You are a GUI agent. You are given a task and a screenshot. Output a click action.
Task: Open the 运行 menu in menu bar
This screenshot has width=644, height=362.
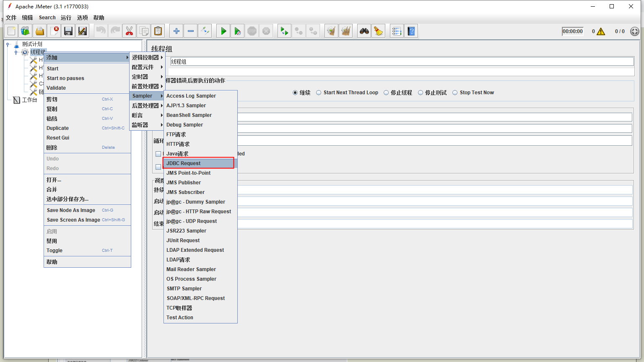pyautogui.click(x=66, y=18)
